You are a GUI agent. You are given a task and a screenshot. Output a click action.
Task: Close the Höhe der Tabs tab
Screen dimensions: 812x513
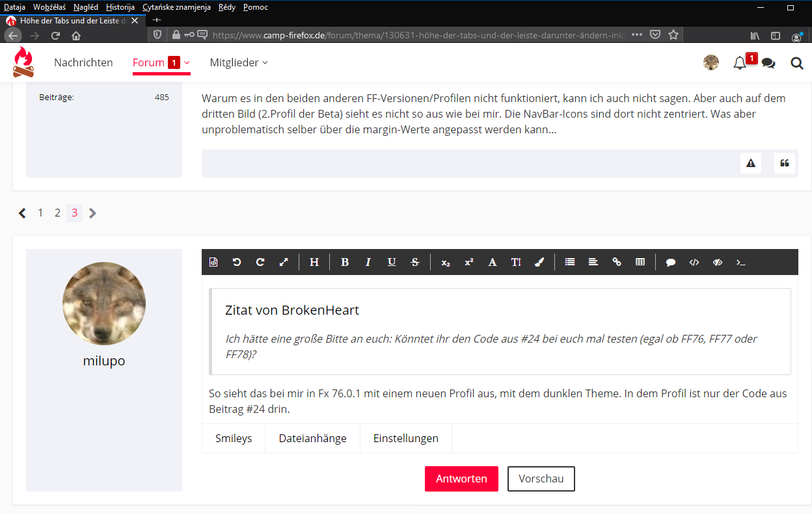pos(135,20)
